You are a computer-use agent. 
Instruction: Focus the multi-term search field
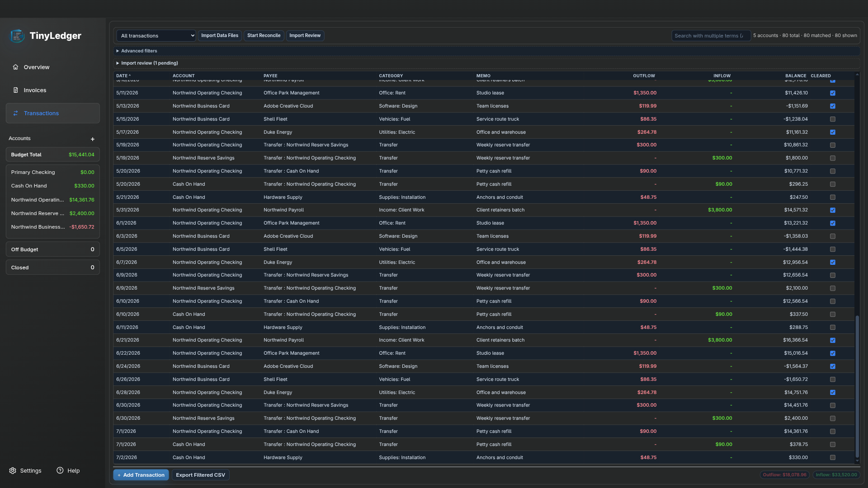tap(711, 36)
